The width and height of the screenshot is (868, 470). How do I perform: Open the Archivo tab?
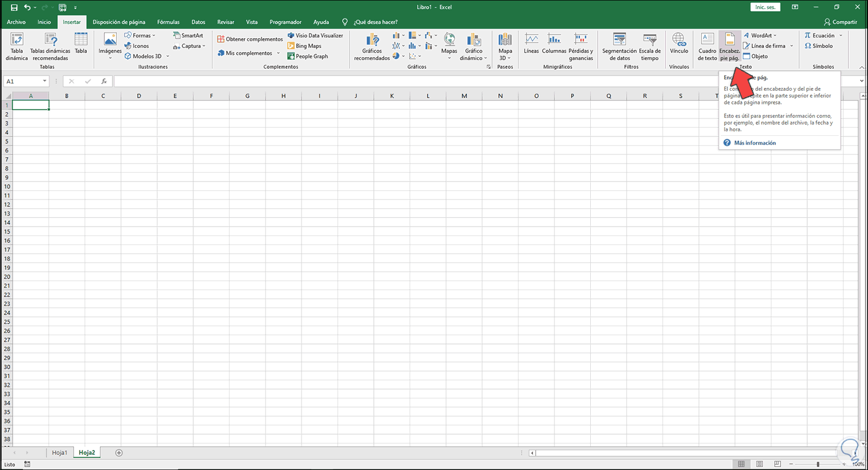(x=16, y=22)
